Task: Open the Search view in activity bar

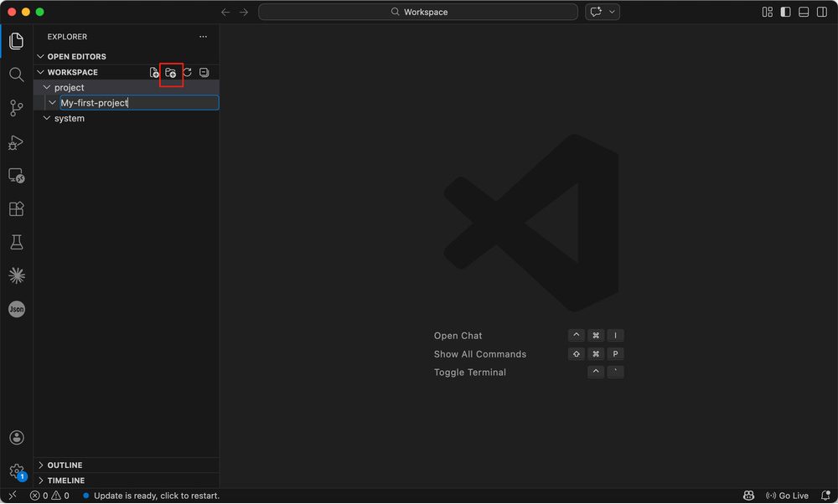Action: pos(16,75)
